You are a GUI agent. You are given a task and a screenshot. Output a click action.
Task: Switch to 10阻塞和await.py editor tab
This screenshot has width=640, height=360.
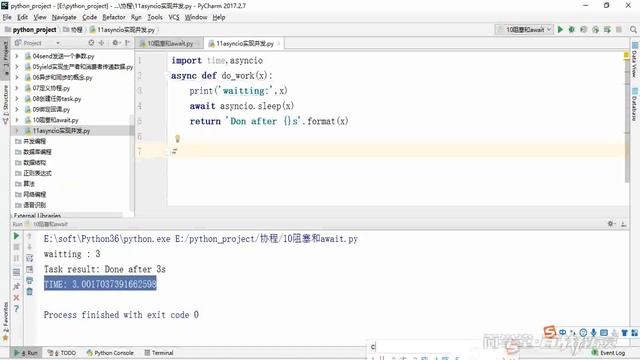point(169,43)
